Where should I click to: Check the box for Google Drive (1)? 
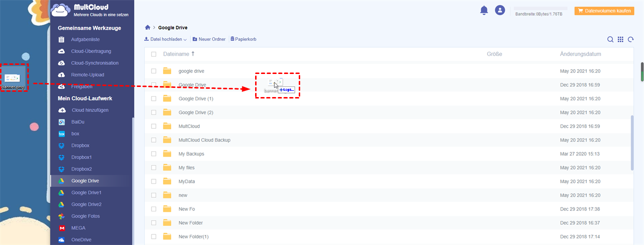click(153, 98)
